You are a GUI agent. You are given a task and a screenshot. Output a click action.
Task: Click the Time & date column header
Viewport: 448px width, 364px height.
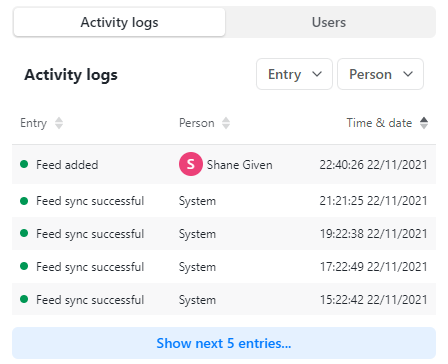379,123
